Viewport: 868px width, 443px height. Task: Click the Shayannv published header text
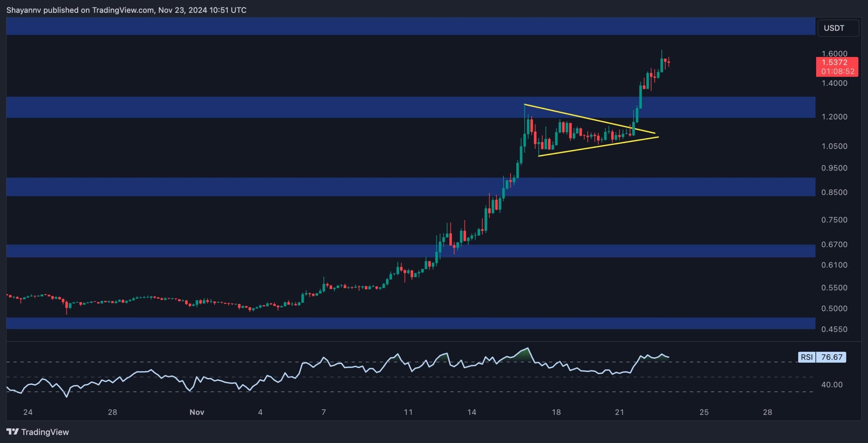(x=126, y=10)
